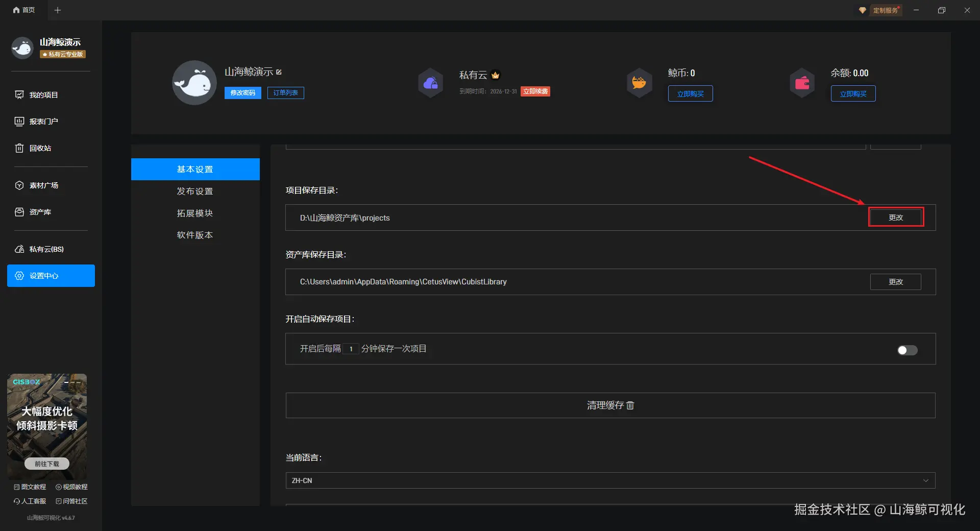The width and height of the screenshot is (980, 531).
Task: Open 回收站 in sidebar
Action: click(x=33, y=148)
